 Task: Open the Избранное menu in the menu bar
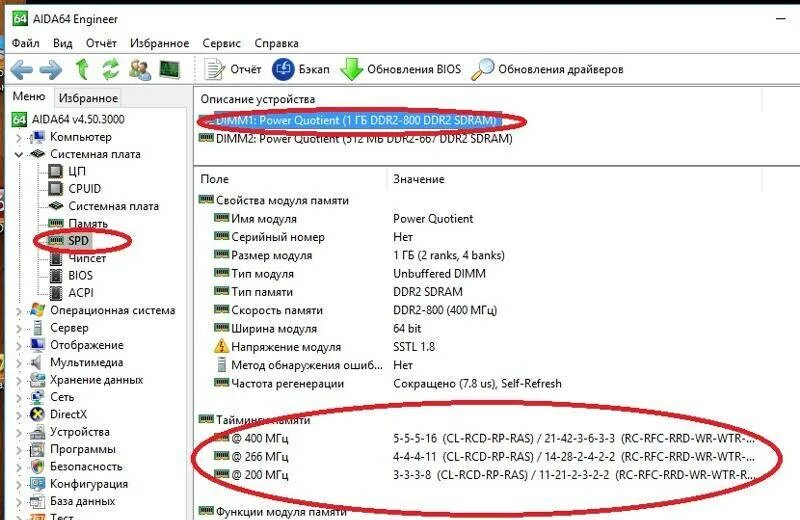(159, 43)
